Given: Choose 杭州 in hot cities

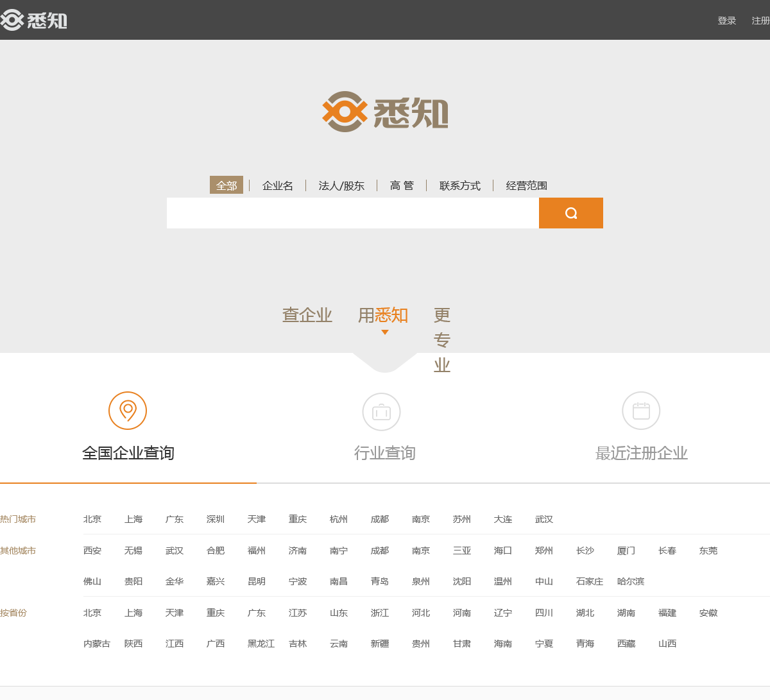Looking at the screenshot, I should [x=339, y=519].
